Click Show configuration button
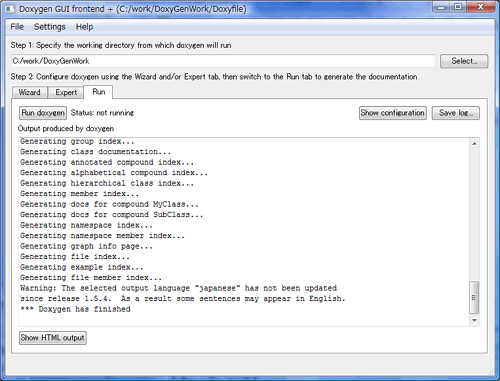500x381 pixels. click(393, 113)
